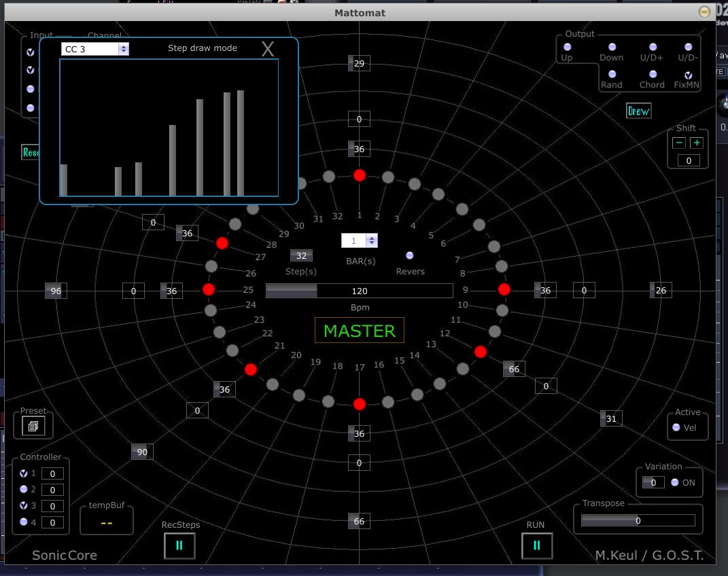Click the MASTER button
Viewport: 728px width, 576px height.
pyautogui.click(x=359, y=331)
